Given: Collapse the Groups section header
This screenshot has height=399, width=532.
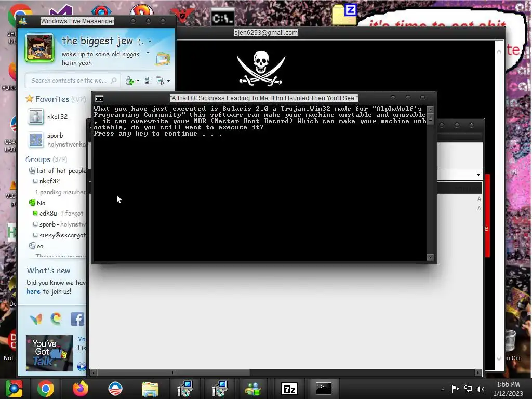Looking at the screenshot, I should pos(37,159).
